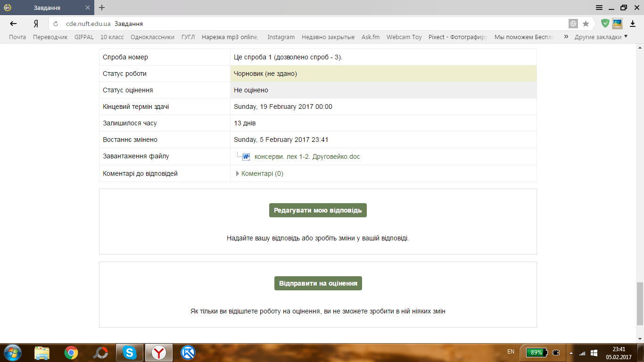
Task: Launch Google Chrome from the taskbar
Action: click(71, 352)
